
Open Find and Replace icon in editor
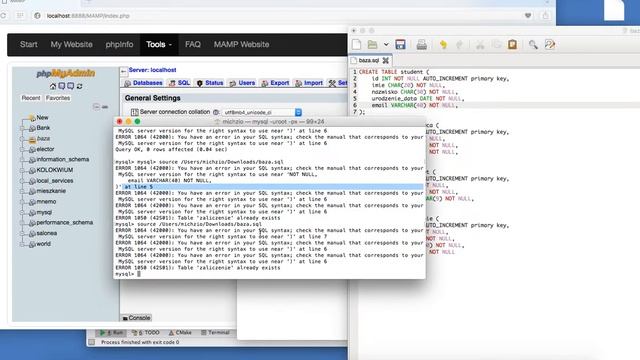coord(550,44)
